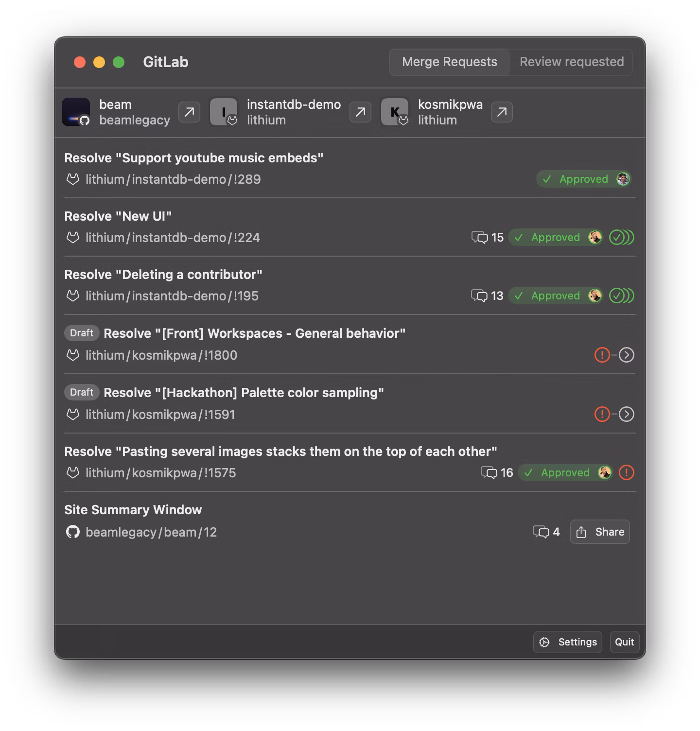The width and height of the screenshot is (700, 731).
Task: Click the kosmikpwa project avatar
Action: pos(395,112)
